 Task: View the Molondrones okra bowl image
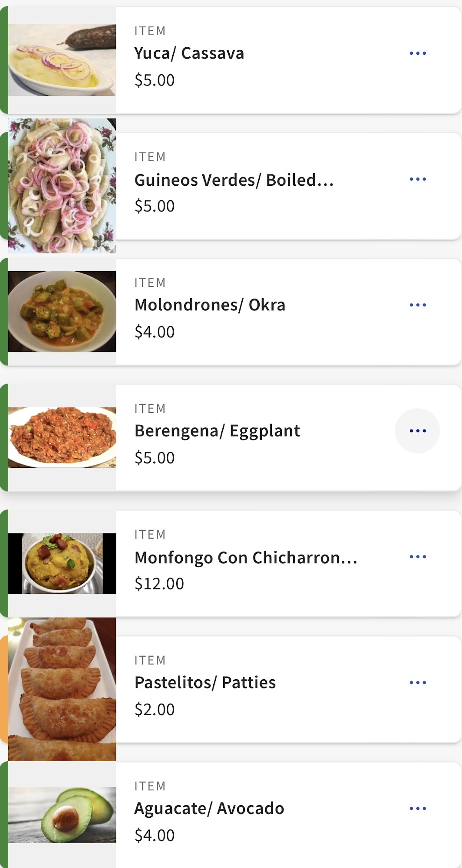pyautogui.click(x=62, y=312)
